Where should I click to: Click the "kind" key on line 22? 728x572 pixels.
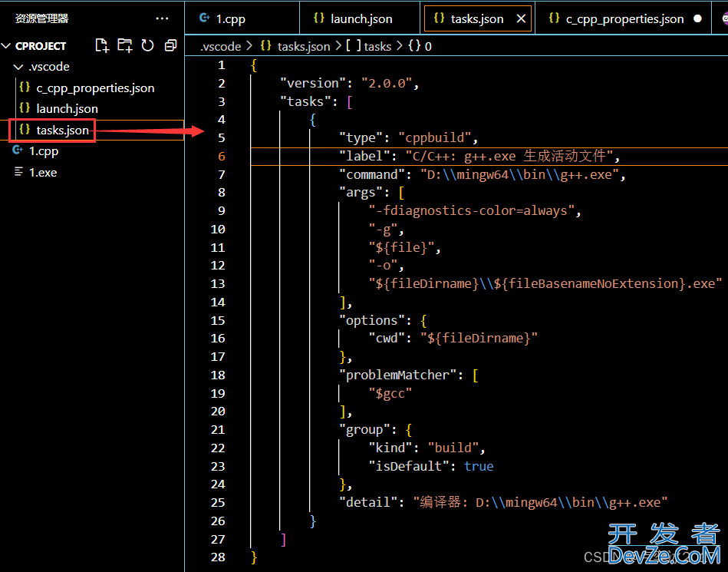390,448
